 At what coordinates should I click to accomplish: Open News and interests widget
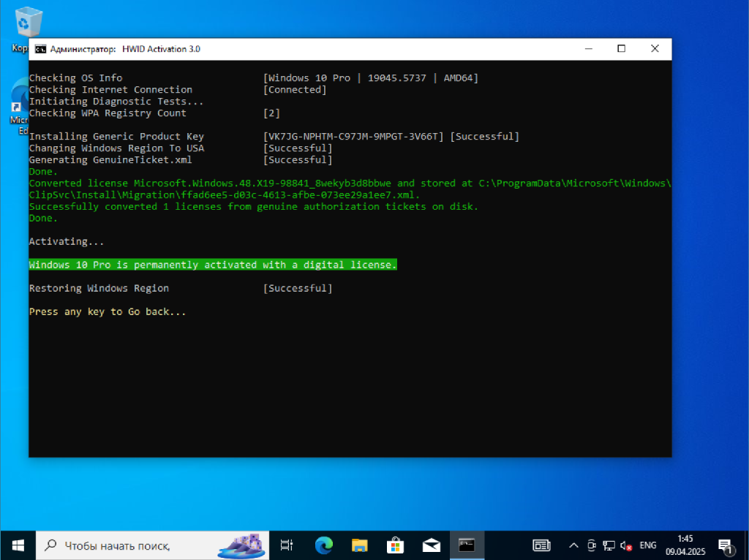tap(541, 545)
